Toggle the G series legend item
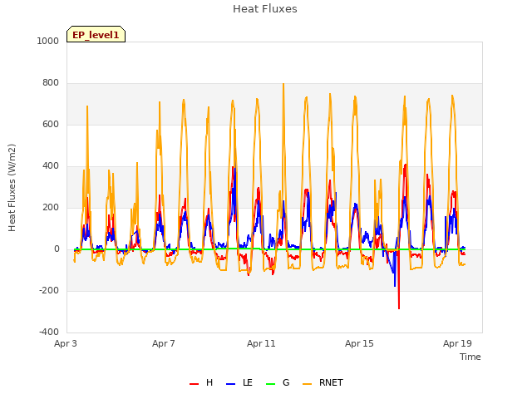Image resolution: width=532 pixels, height=399 pixels. point(278,382)
